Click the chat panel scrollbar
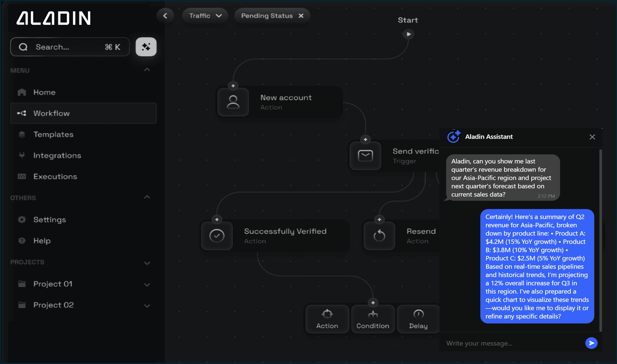The width and height of the screenshot is (617, 364). point(601,240)
